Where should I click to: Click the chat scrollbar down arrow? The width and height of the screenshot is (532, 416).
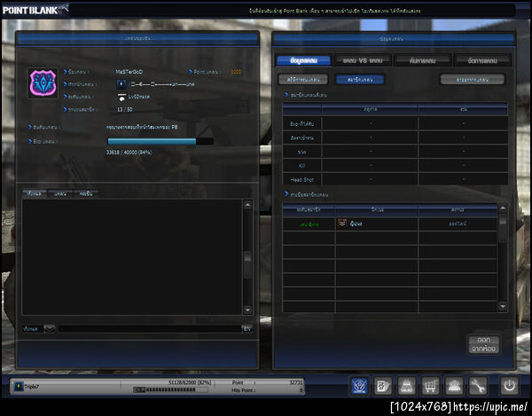[247, 310]
